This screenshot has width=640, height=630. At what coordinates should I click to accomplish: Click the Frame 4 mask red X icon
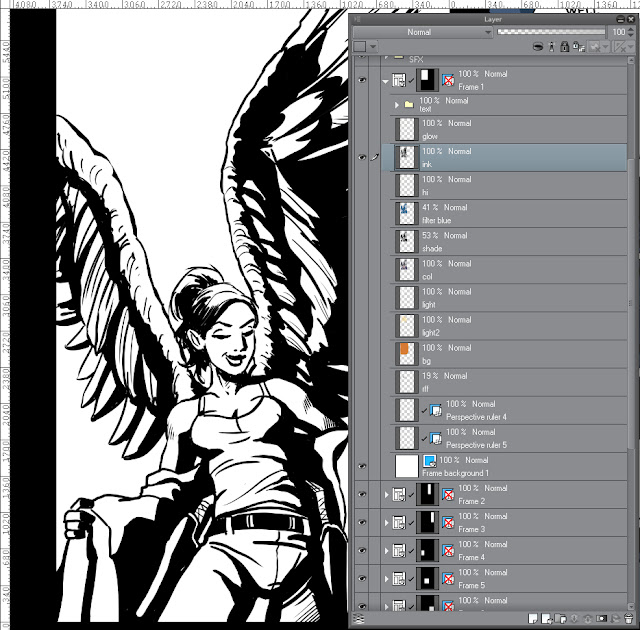(448, 551)
